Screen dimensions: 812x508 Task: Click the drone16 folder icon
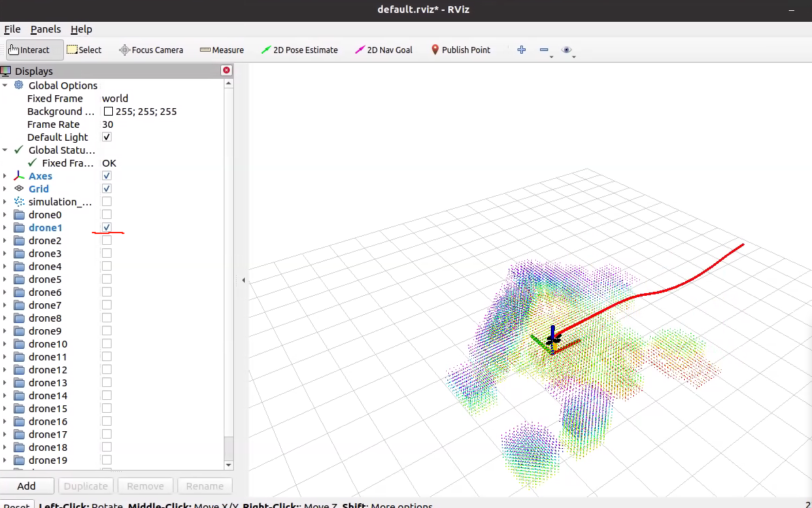[x=19, y=422]
